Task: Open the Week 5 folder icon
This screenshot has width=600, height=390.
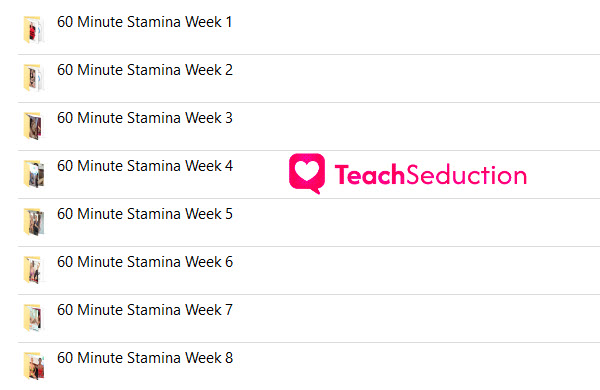Action: click(x=34, y=222)
